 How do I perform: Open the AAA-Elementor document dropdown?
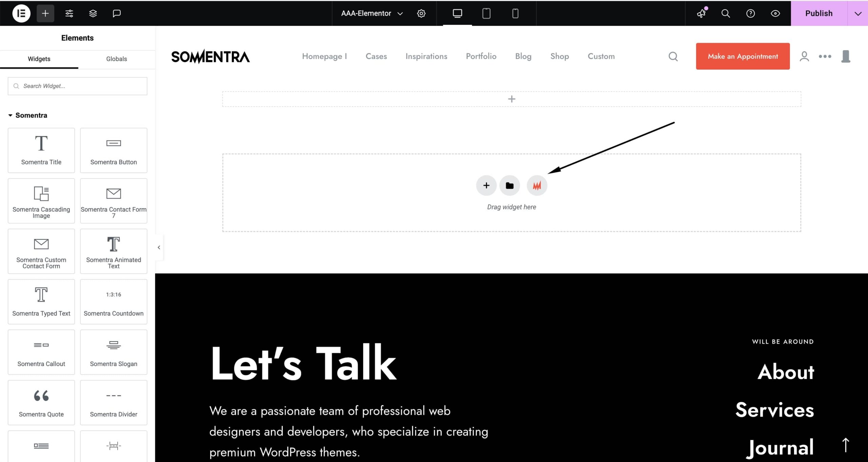pos(372,13)
